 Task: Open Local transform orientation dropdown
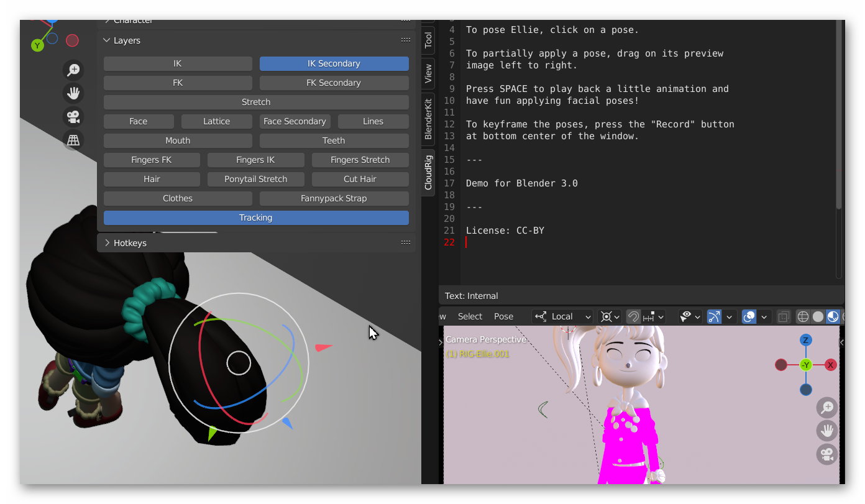[x=562, y=316]
